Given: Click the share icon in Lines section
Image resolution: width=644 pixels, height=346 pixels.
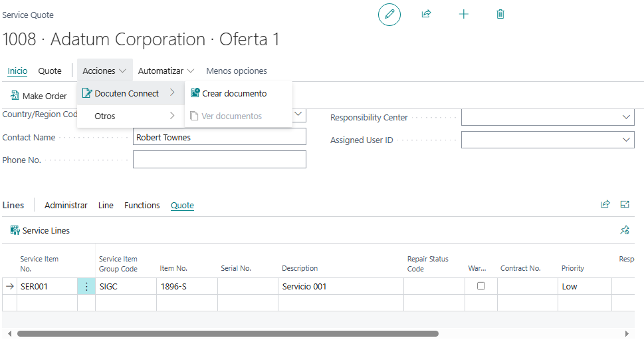Looking at the screenshot, I should click(605, 204).
